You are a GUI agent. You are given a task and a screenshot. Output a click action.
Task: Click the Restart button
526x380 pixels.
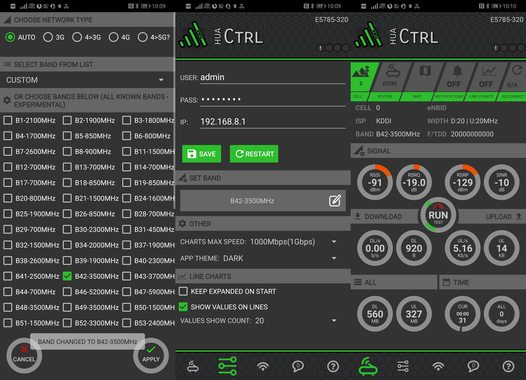254,154
